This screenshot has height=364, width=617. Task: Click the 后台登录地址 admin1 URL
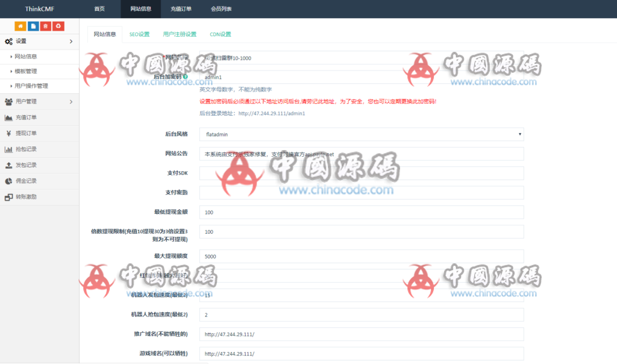[x=272, y=113]
